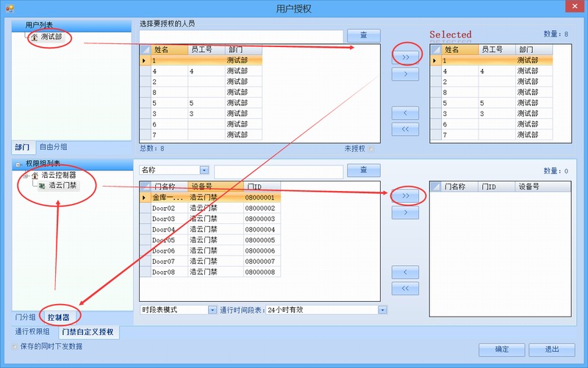
Task: Open the 时段表模式 dropdown
Action: (212, 310)
